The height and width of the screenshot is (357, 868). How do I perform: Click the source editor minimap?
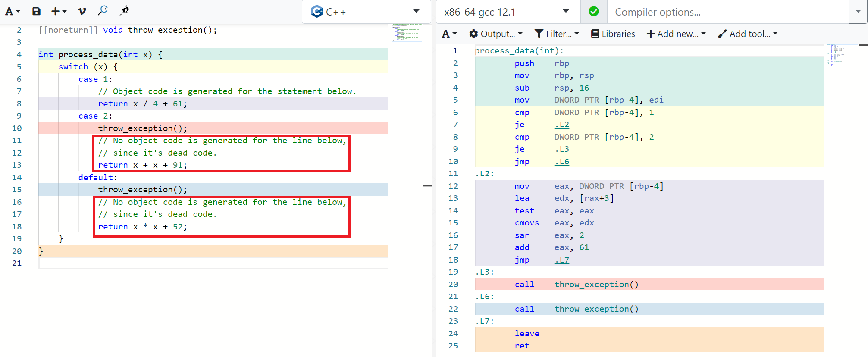407,33
